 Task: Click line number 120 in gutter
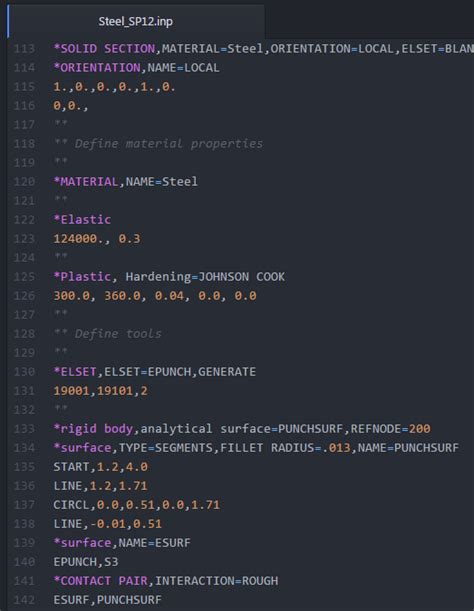click(x=24, y=182)
